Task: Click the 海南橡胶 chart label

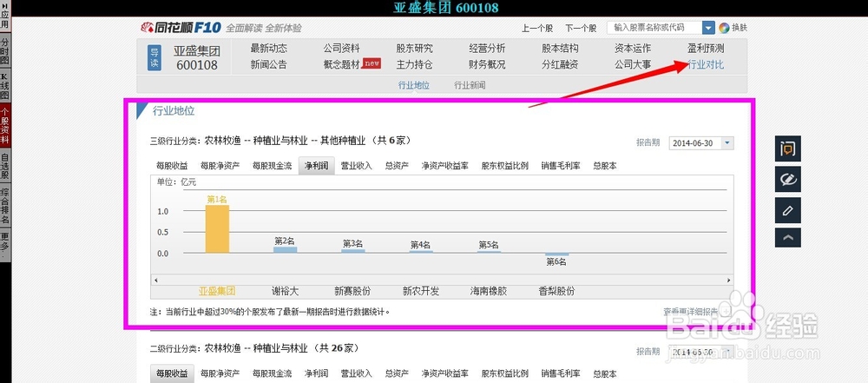Action: [x=488, y=291]
